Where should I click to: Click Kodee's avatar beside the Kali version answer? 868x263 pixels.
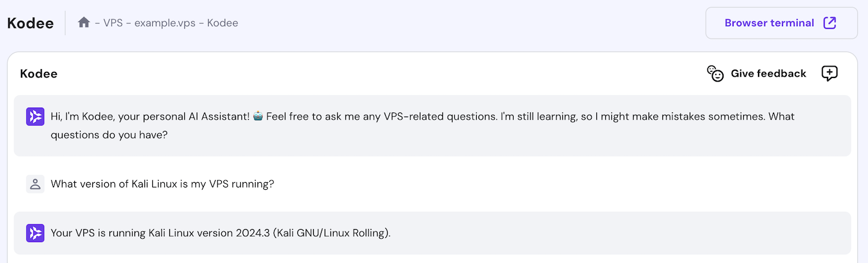(35, 233)
